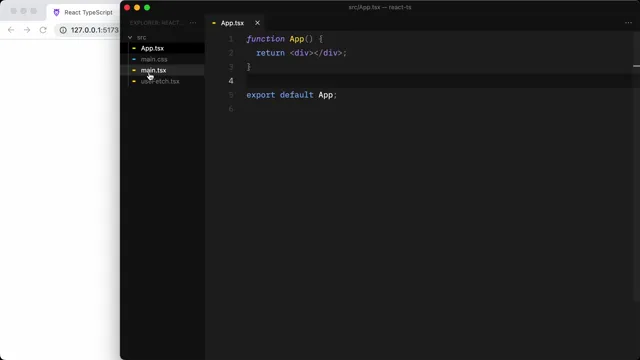Image resolution: width=640 pixels, height=360 pixels.
Task: Open explorer panel more actions menu
Action: click(193, 23)
